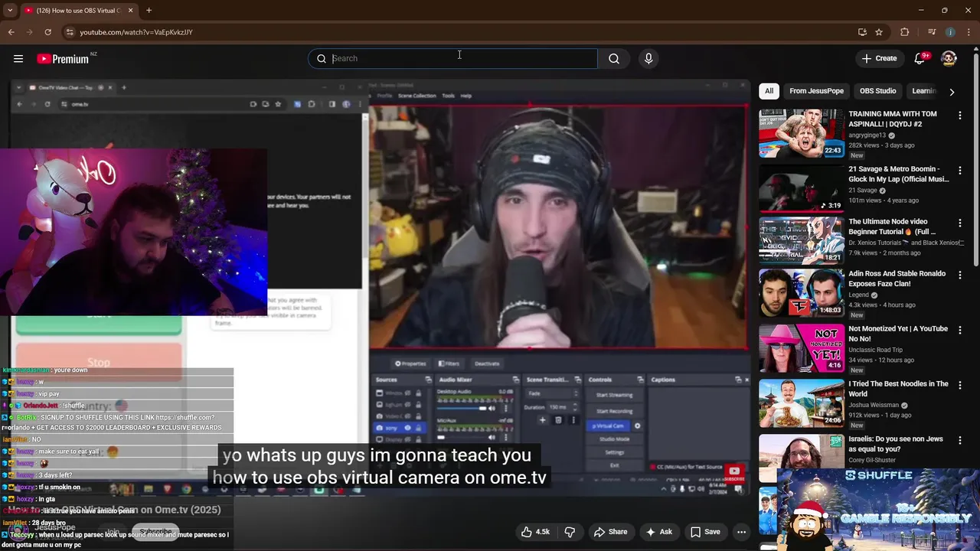The image size is (980, 551).
Task: Visit the Joshua Weissman channel
Action: (x=874, y=406)
